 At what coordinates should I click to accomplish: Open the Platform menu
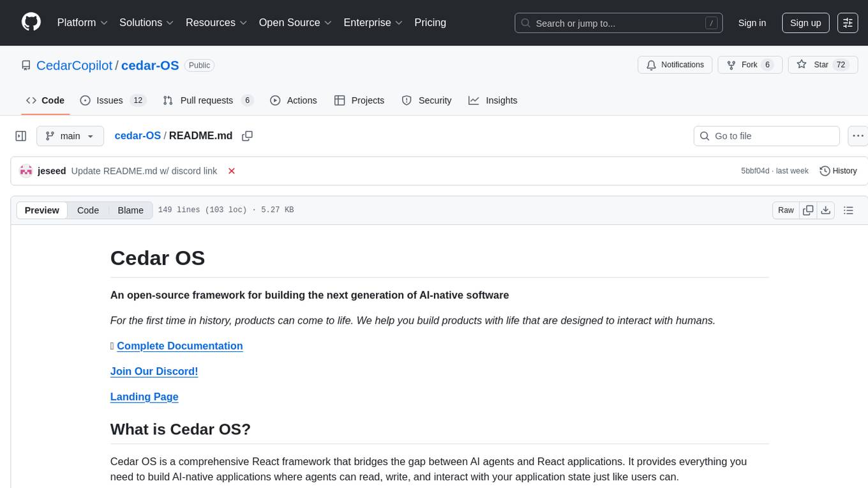point(82,22)
